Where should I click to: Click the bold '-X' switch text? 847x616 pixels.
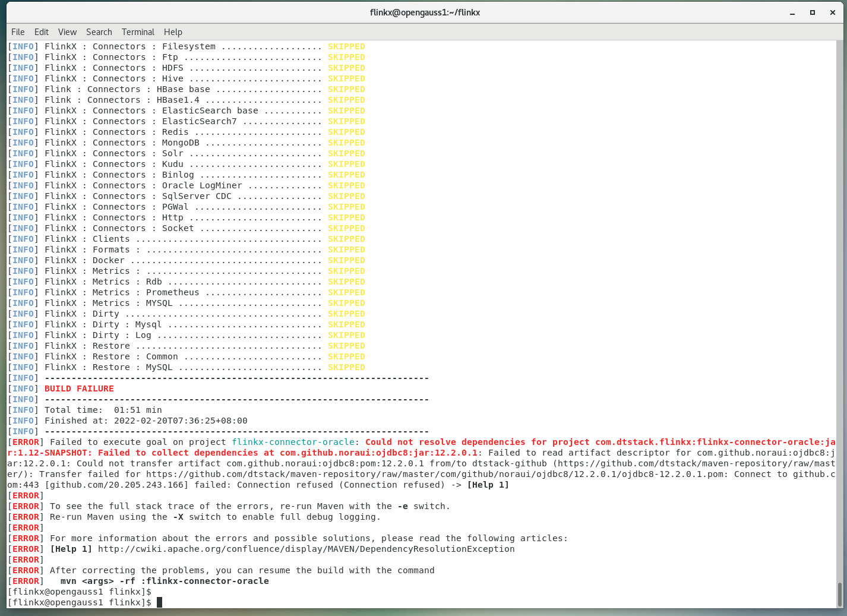178,517
